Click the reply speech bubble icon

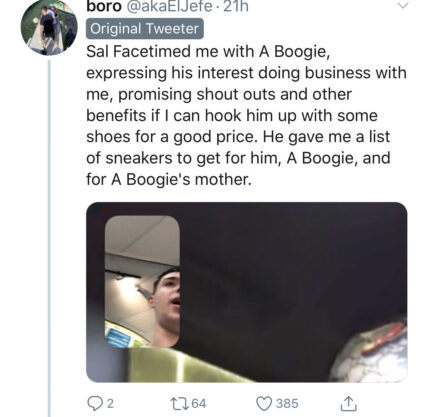tap(95, 403)
